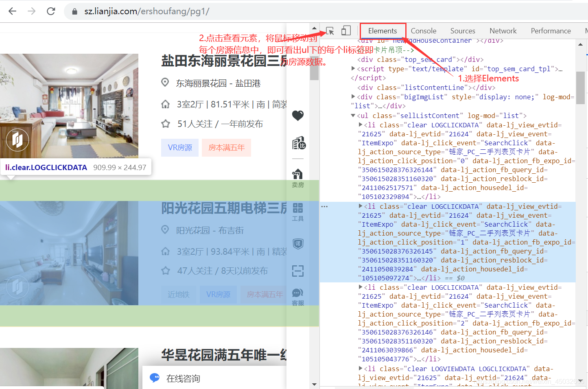This screenshot has width=588, height=389.
Task: Click the QR scan sidebar icon
Action: [x=298, y=271]
